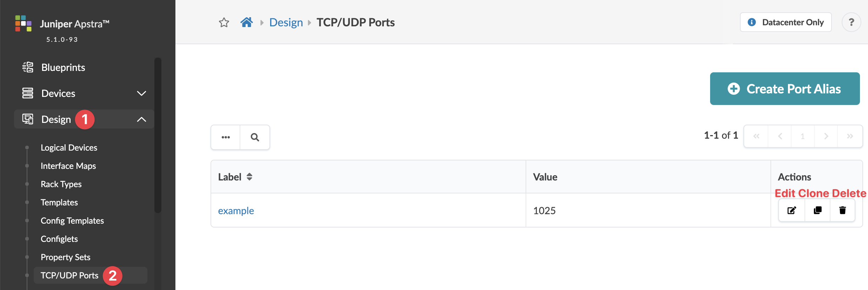The height and width of the screenshot is (290, 868).
Task: Click the edit icon for example port
Action: click(x=792, y=210)
